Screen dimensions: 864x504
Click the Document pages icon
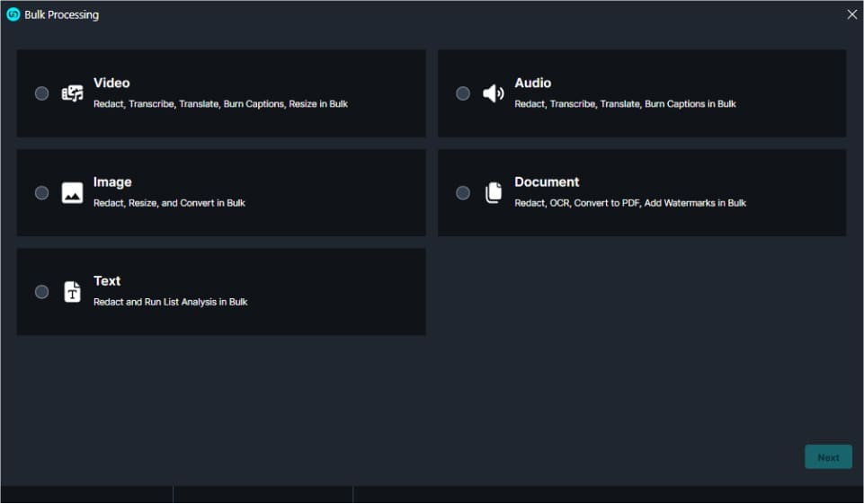point(493,192)
